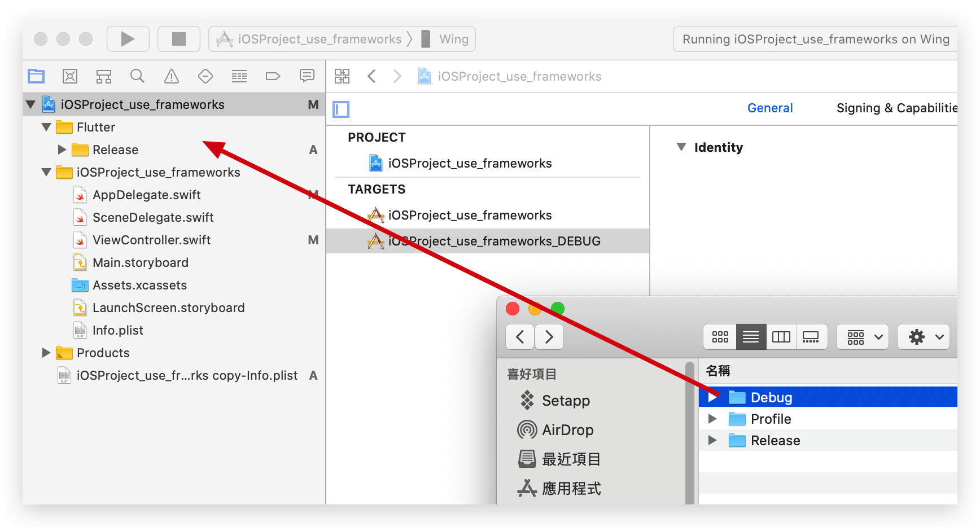Expand the Debug folder in Finder

[712, 397]
